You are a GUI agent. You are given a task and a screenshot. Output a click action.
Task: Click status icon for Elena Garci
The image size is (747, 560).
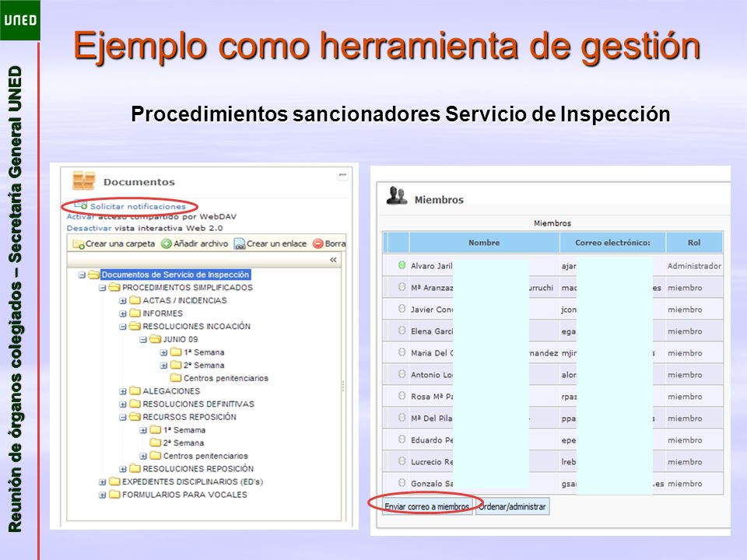pyautogui.click(x=402, y=331)
